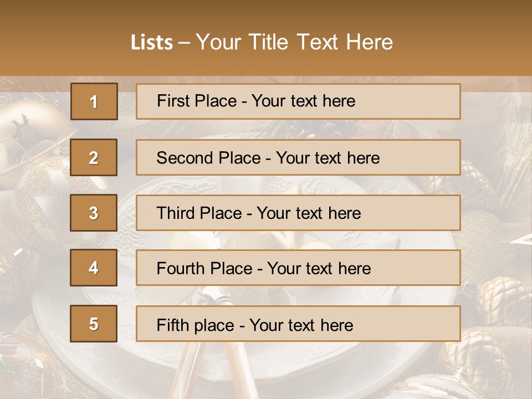Select the number 4 box
The image size is (532, 399).
coord(94,268)
